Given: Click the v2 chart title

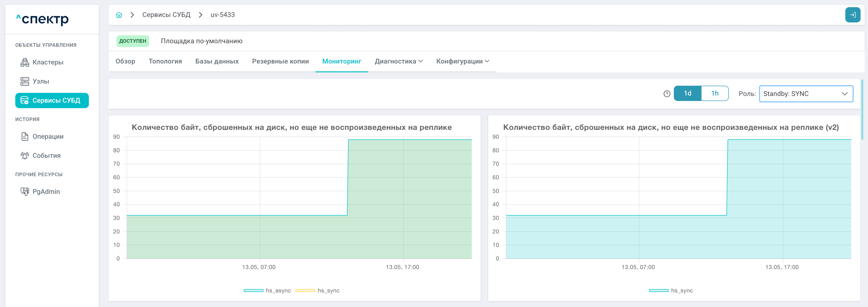Looking at the screenshot, I should click(671, 127).
